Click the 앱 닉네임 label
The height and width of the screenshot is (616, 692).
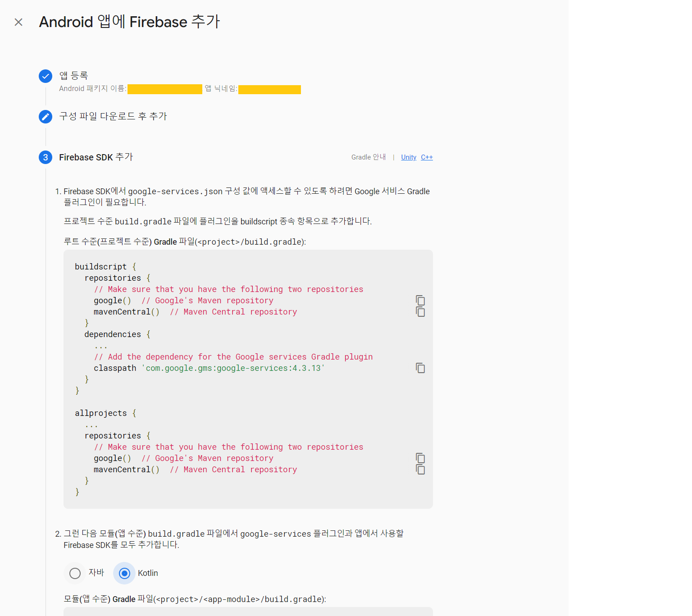[x=221, y=88]
